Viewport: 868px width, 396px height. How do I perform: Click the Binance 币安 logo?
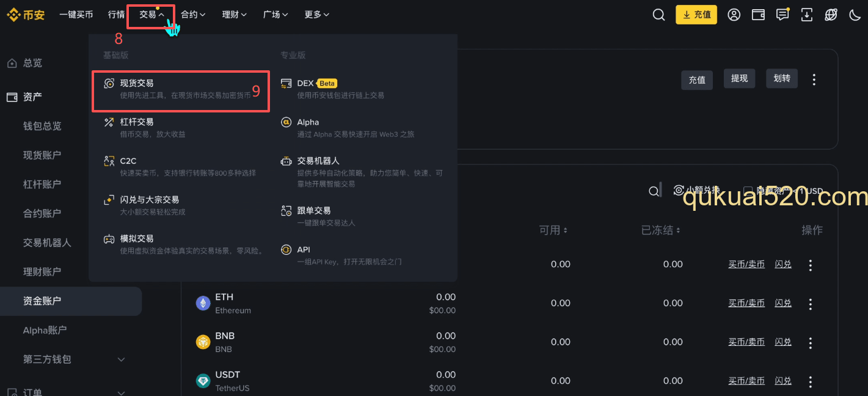pos(26,15)
